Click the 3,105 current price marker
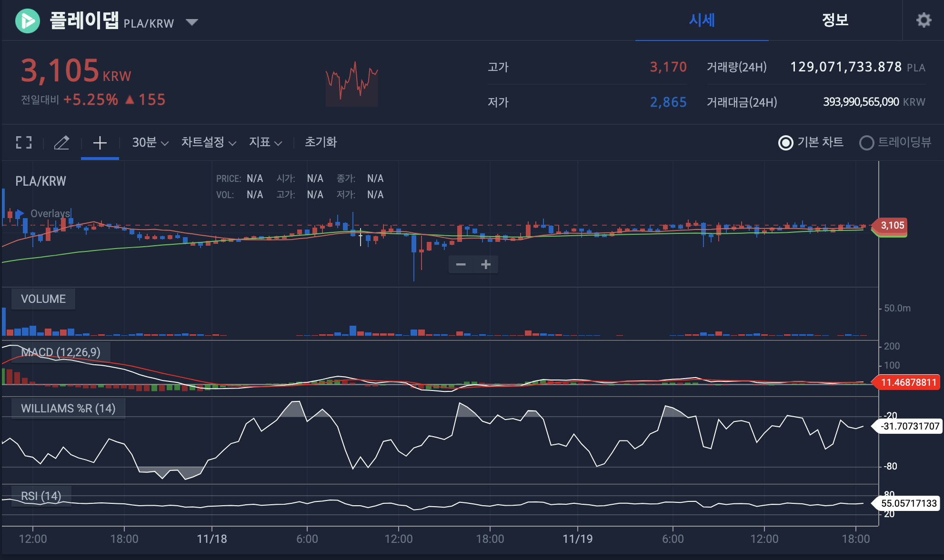This screenshot has height=560, width=944. [x=892, y=225]
